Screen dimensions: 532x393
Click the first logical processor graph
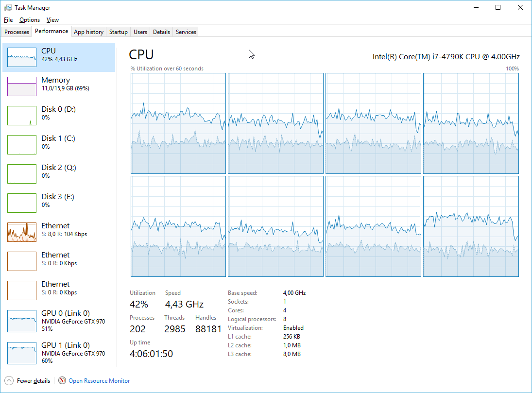coord(178,123)
